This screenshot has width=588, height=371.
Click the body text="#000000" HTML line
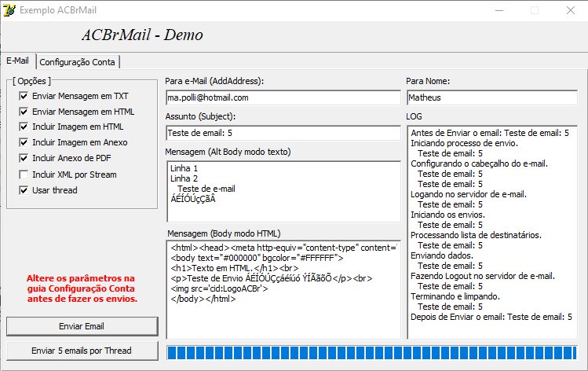click(257, 258)
